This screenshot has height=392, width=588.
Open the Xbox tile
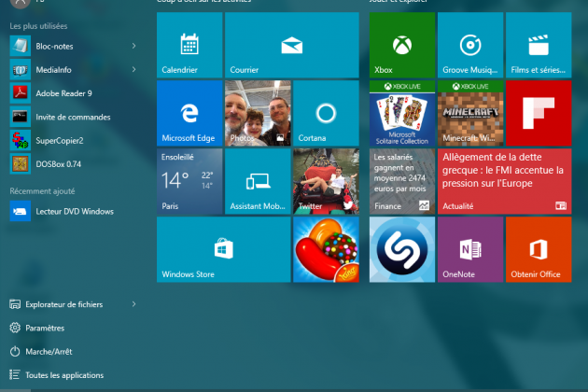tap(402, 45)
